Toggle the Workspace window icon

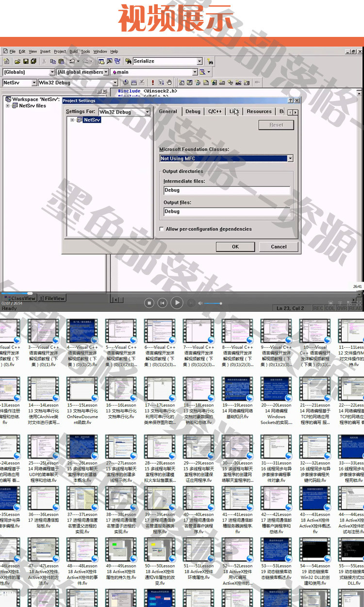click(101, 61)
